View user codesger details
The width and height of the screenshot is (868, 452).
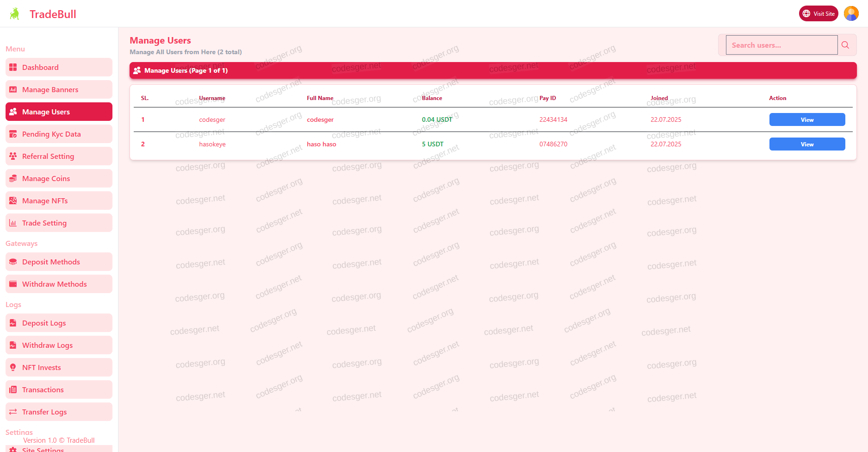tap(807, 119)
